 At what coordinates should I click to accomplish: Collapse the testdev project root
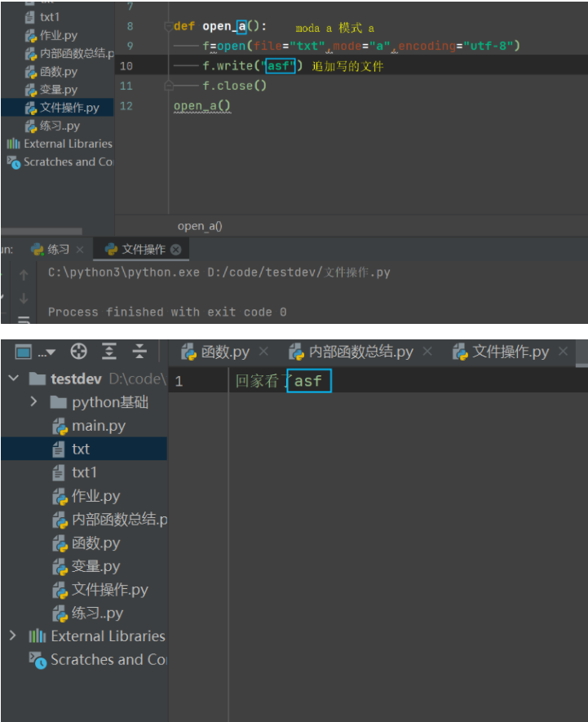pos(13,379)
